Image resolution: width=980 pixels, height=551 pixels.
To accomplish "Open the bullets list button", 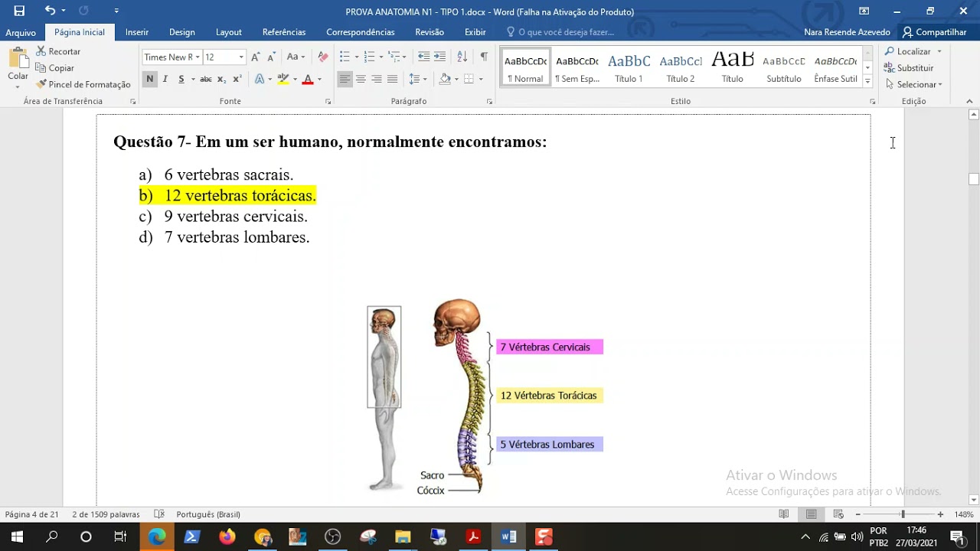I will point(345,57).
